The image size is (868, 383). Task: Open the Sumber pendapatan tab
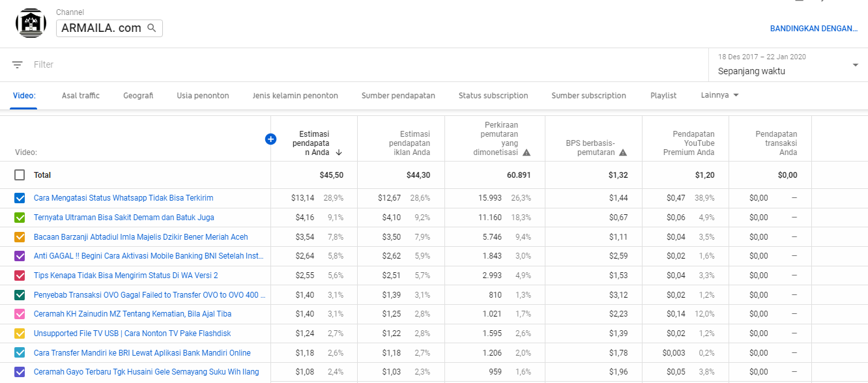[x=399, y=94]
